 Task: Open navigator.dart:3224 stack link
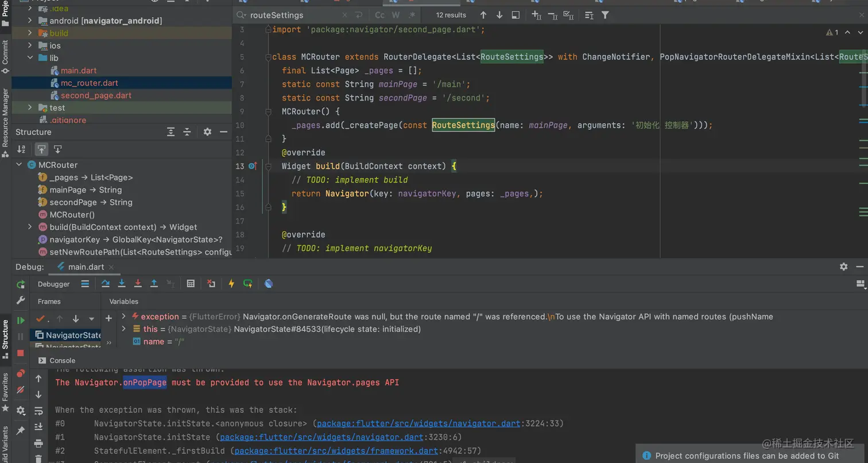[418, 423]
